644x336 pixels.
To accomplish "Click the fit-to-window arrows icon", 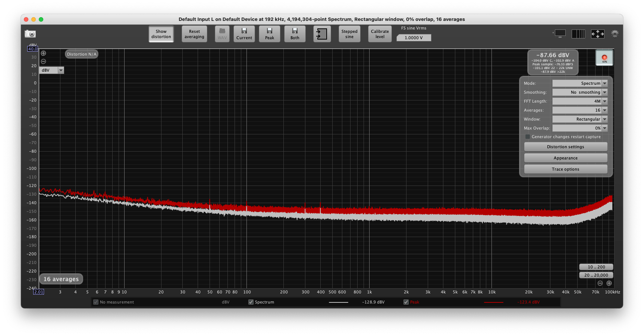I will coord(598,34).
